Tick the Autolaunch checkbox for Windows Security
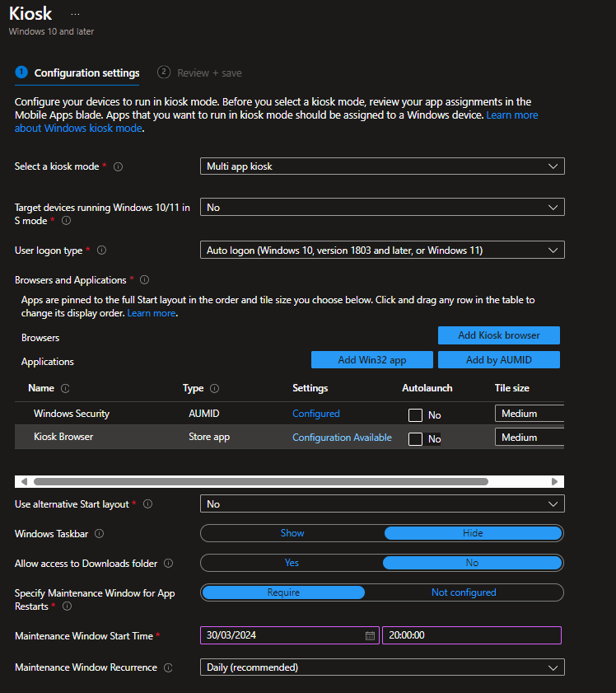Image resolution: width=616 pixels, height=693 pixels. click(416, 415)
